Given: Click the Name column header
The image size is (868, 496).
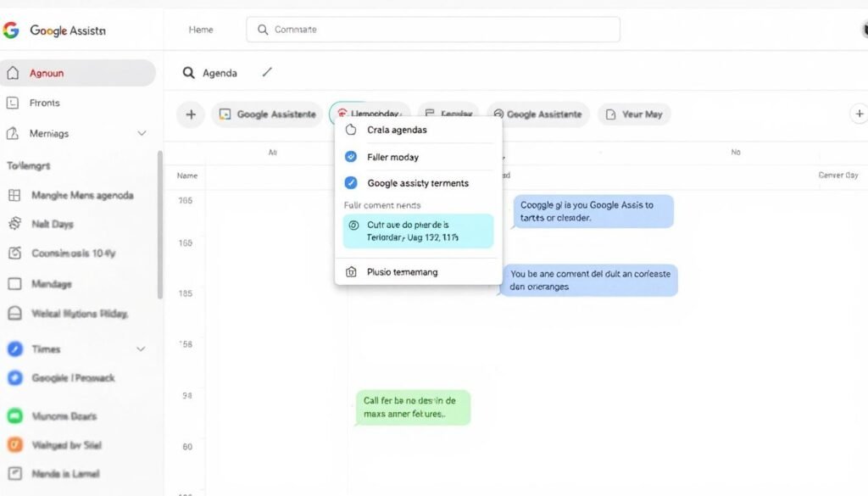Looking at the screenshot, I should pyautogui.click(x=187, y=176).
